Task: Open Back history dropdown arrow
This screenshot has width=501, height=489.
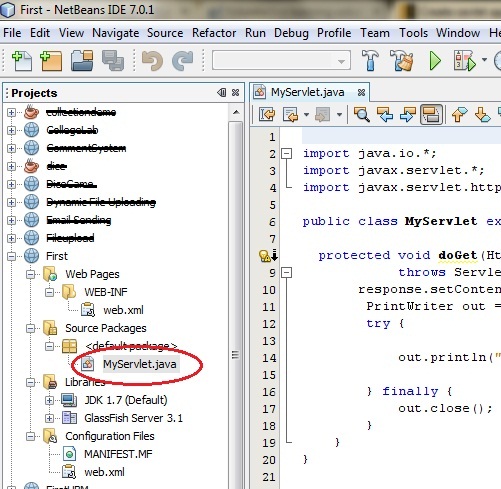Action: (306, 115)
